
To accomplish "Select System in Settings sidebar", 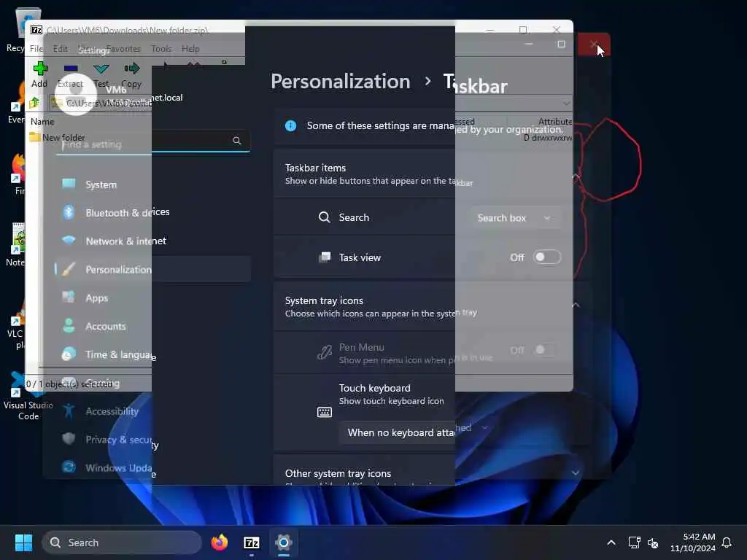I will [x=152, y=184].
